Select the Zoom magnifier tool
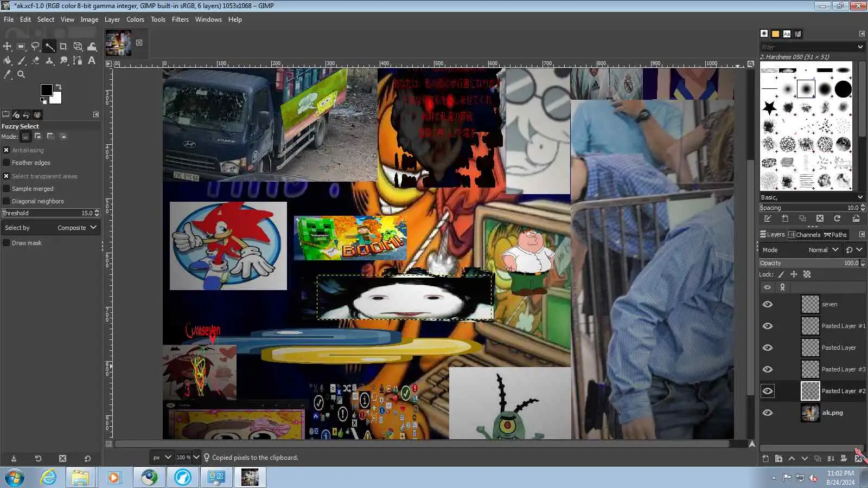The height and width of the screenshot is (488, 868). (x=21, y=75)
